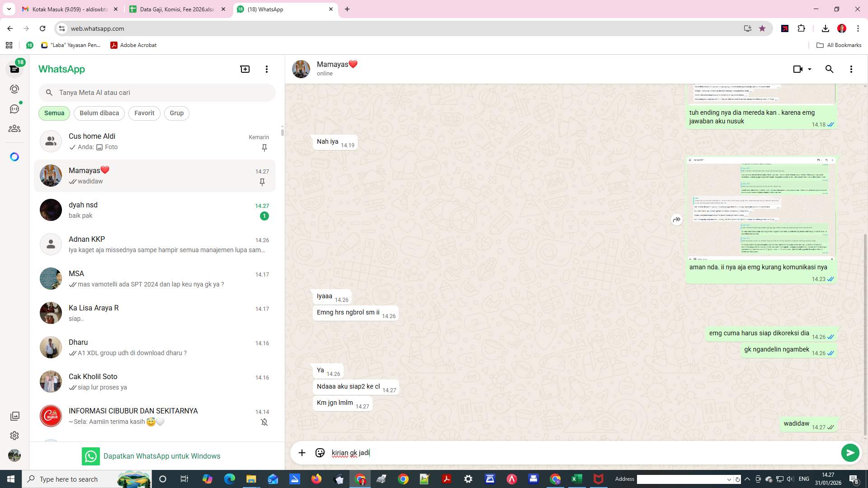868x488 pixels.
Task: Switch to the Data Gaji Excel tab
Action: (x=176, y=9)
